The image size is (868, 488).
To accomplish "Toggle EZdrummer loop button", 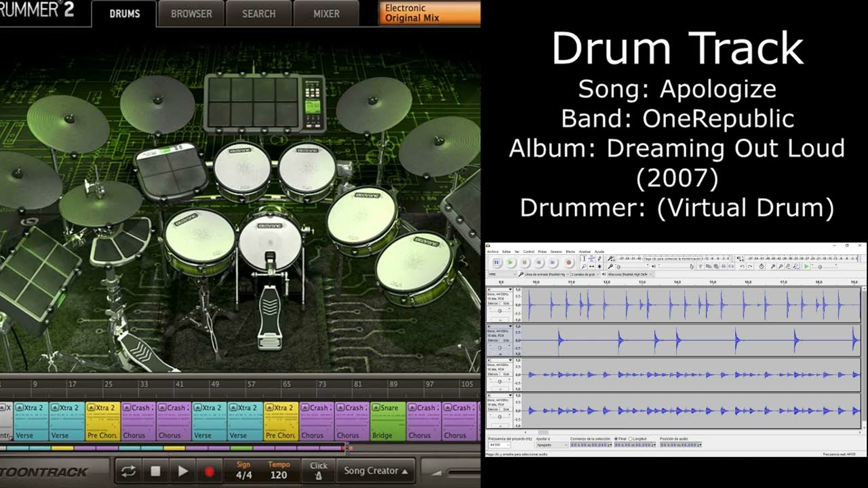I will click(x=128, y=470).
